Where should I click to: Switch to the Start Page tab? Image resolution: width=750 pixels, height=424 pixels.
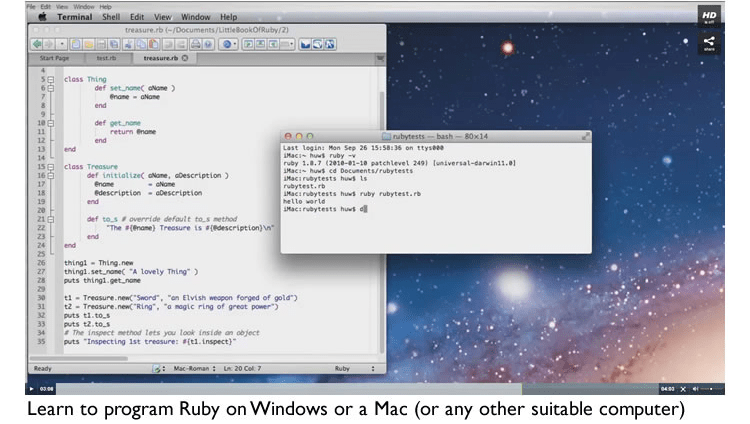pos(55,58)
